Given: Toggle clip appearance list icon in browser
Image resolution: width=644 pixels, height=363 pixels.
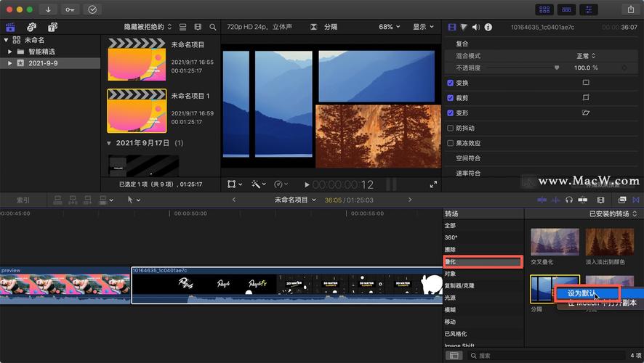Looking at the screenshot, I should pyautogui.click(x=182, y=27).
